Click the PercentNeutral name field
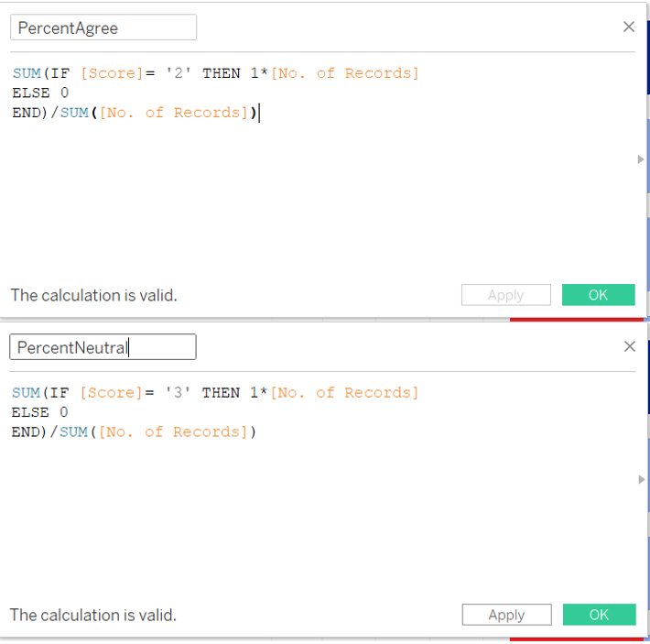 click(103, 347)
